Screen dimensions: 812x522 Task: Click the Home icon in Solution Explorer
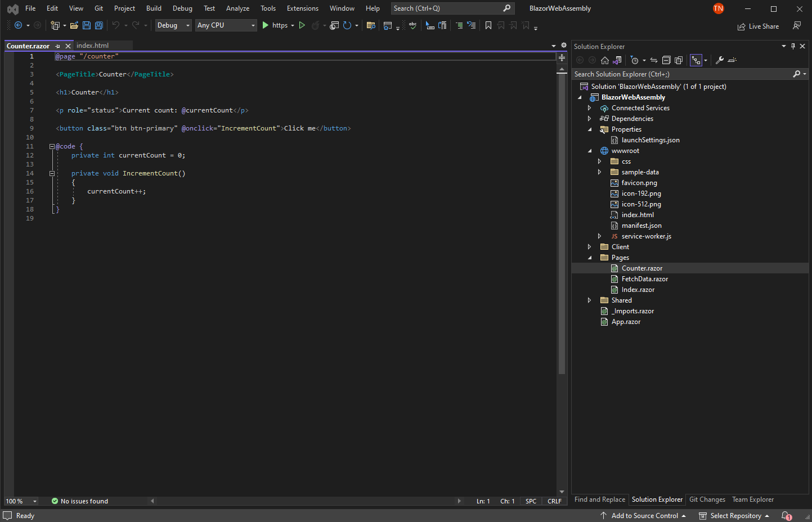click(x=605, y=60)
